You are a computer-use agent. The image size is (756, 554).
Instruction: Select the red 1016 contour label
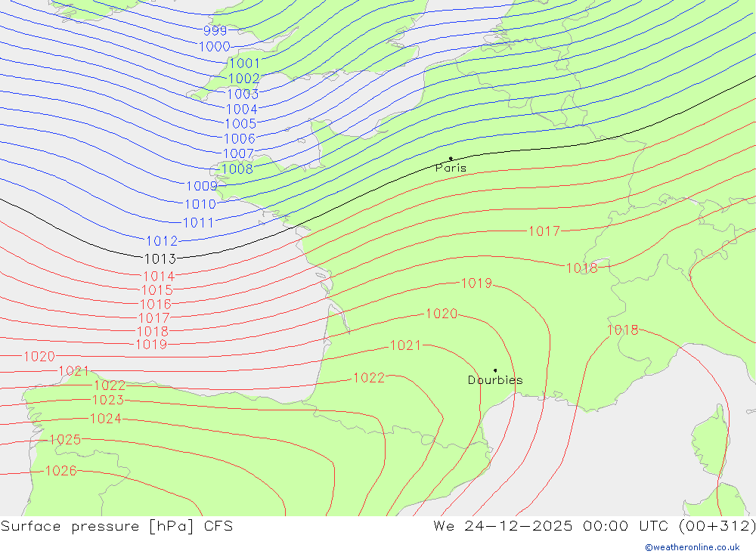click(155, 305)
